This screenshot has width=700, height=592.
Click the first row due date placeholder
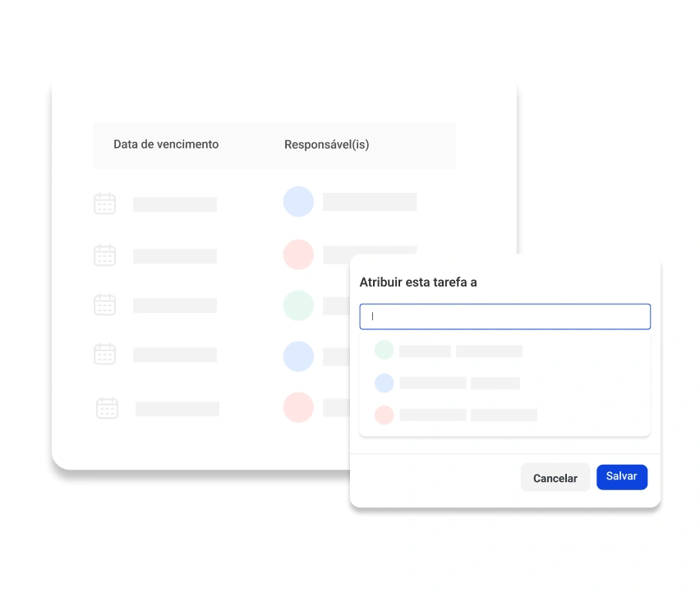175,204
